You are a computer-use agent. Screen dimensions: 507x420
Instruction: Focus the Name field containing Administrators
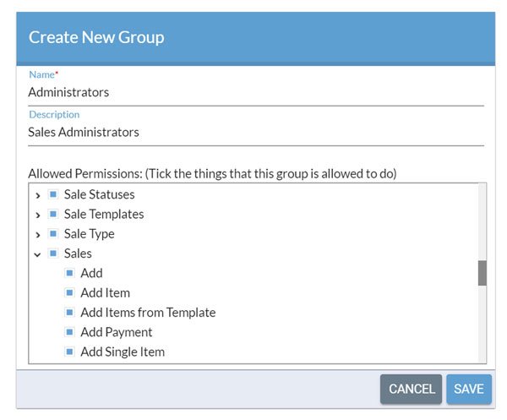[256, 92]
